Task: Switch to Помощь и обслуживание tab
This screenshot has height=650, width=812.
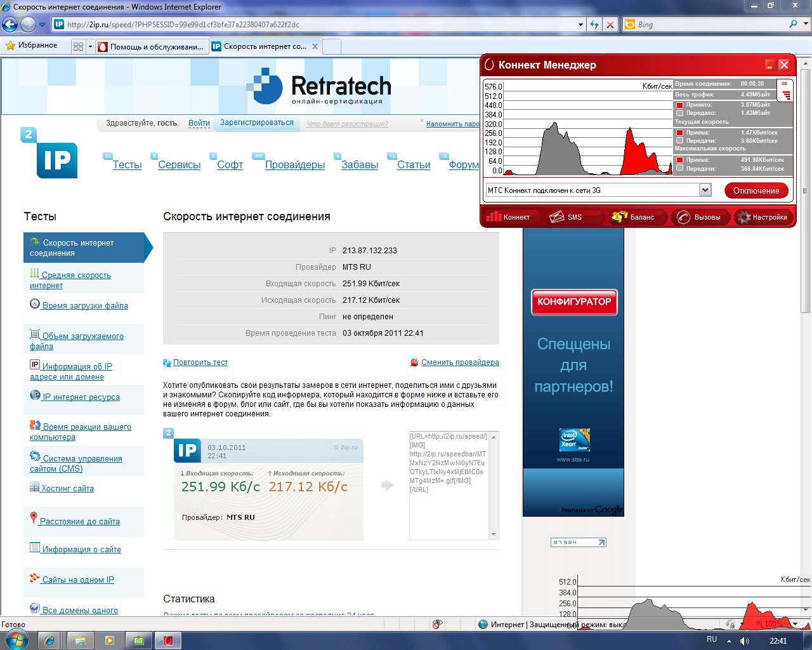Action: [x=151, y=46]
